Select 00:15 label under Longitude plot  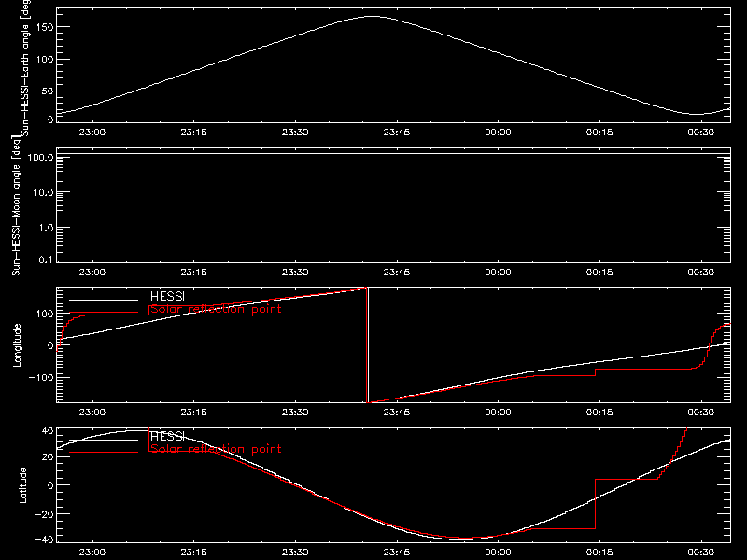click(x=599, y=413)
